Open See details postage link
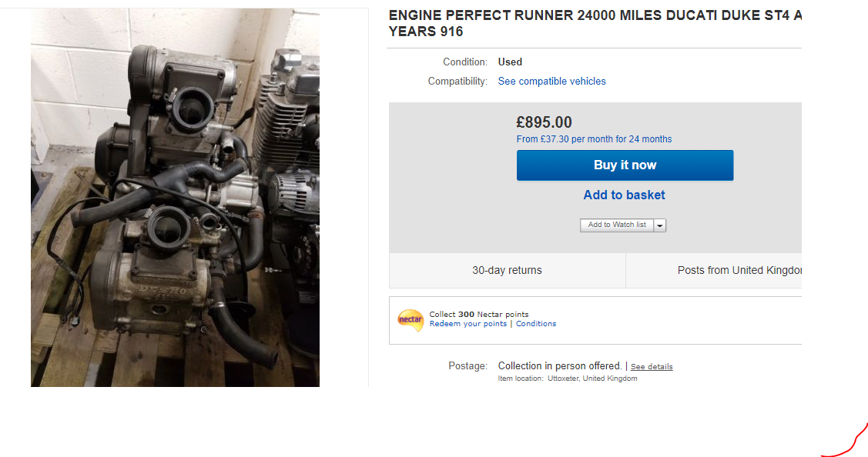Image resolution: width=868 pixels, height=457 pixels. tap(652, 367)
